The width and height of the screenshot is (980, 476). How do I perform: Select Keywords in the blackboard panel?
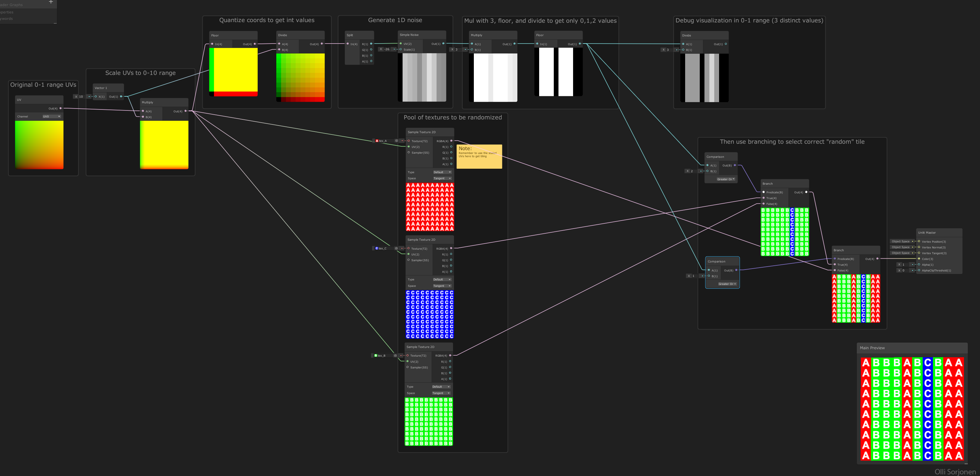click(6, 18)
